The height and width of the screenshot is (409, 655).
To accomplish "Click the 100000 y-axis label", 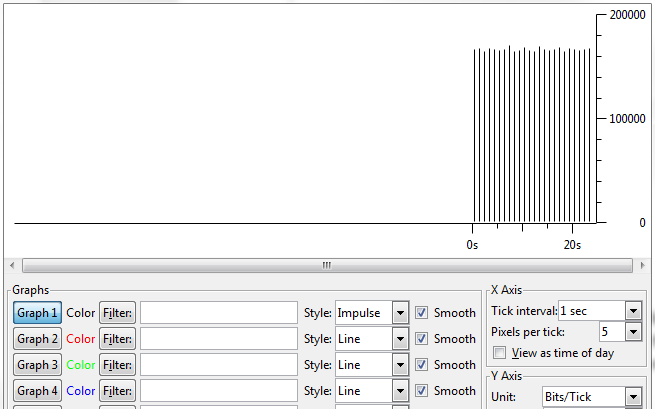I will [627, 119].
